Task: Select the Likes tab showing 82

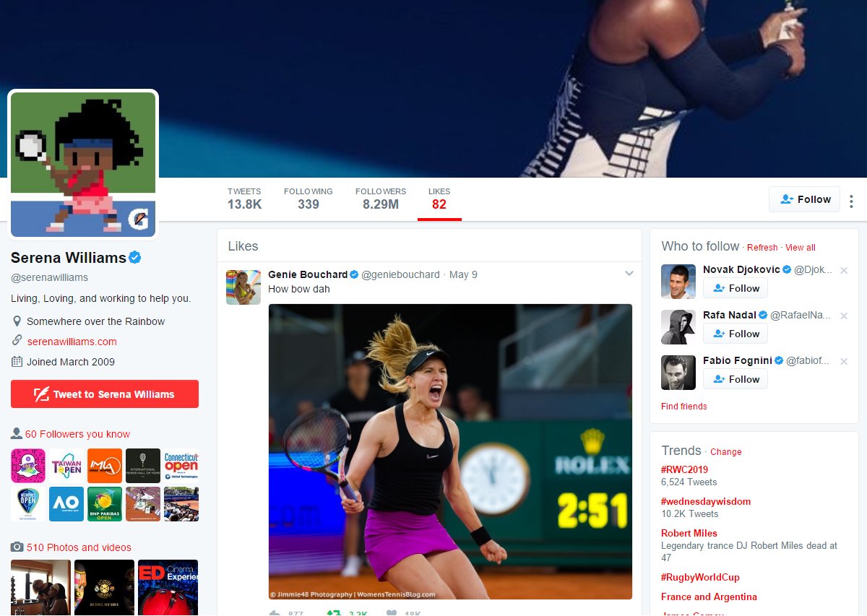Action: [x=439, y=199]
